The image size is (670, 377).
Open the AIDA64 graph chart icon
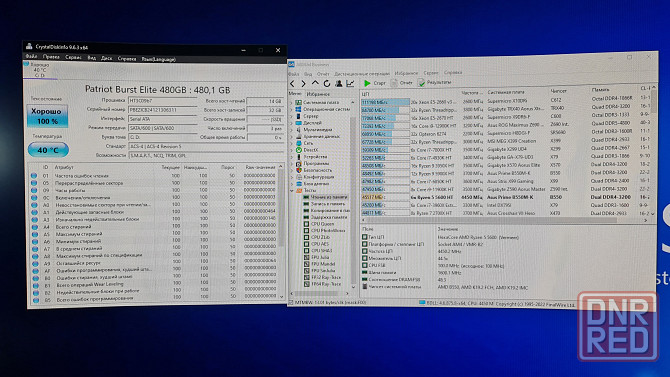pyautogui.click(x=350, y=83)
